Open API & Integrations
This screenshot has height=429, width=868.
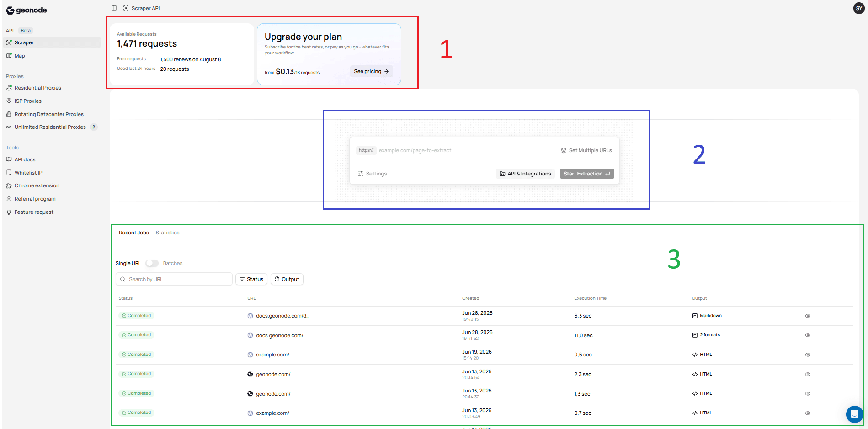coord(525,174)
